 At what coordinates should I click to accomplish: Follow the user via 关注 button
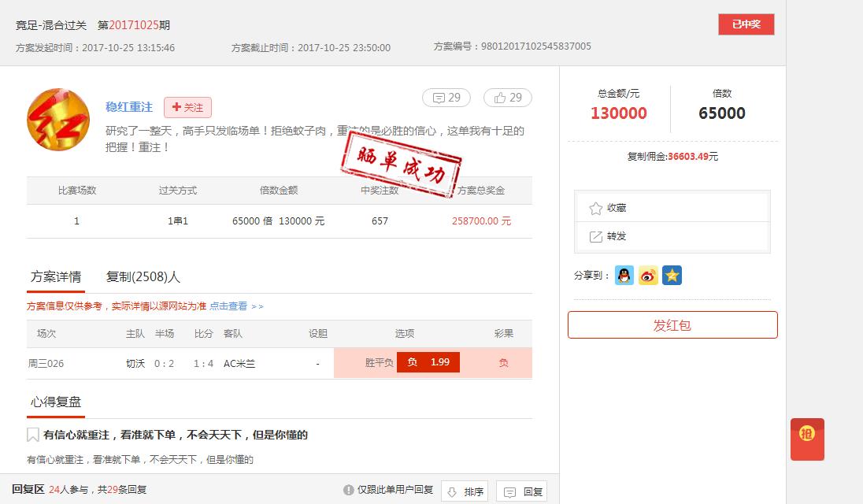coord(187,107)
